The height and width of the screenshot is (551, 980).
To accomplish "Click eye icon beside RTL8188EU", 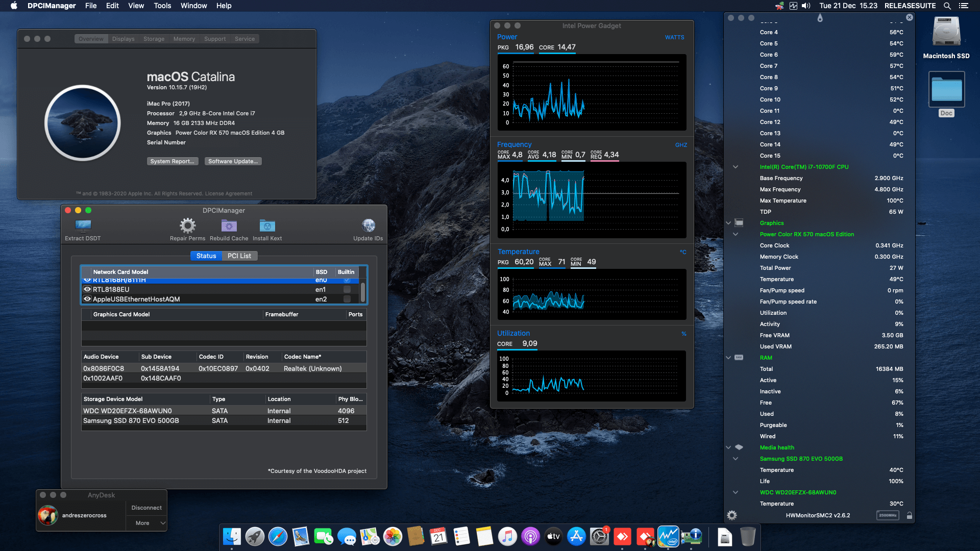I will click(x=87, y=289).
